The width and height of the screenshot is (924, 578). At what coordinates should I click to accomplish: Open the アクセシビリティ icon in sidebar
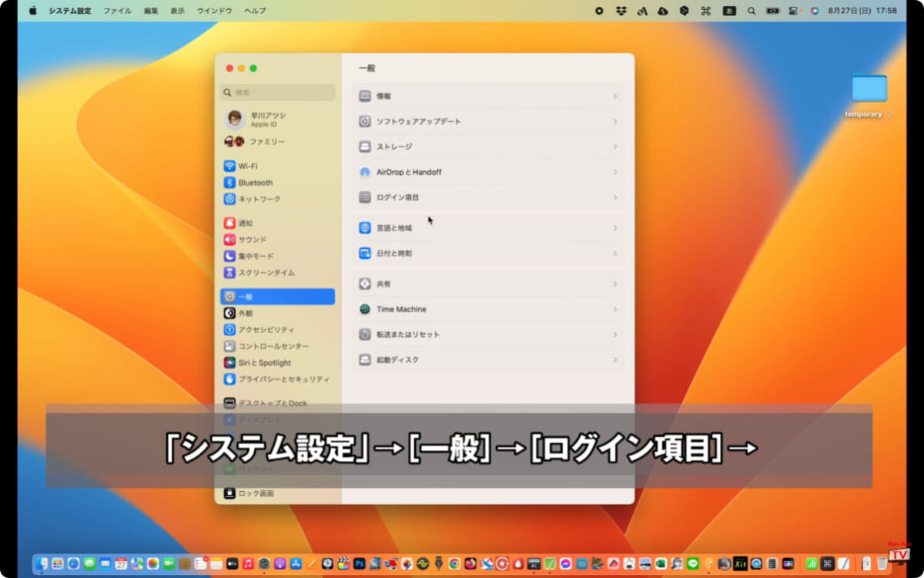pyautogui.click(x=229, y=330)
